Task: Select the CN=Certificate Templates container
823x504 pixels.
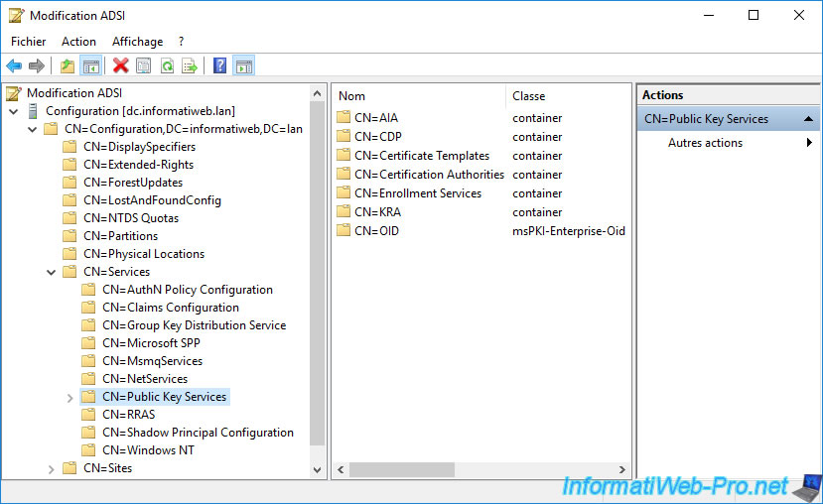Action: [x=421, y=156]
